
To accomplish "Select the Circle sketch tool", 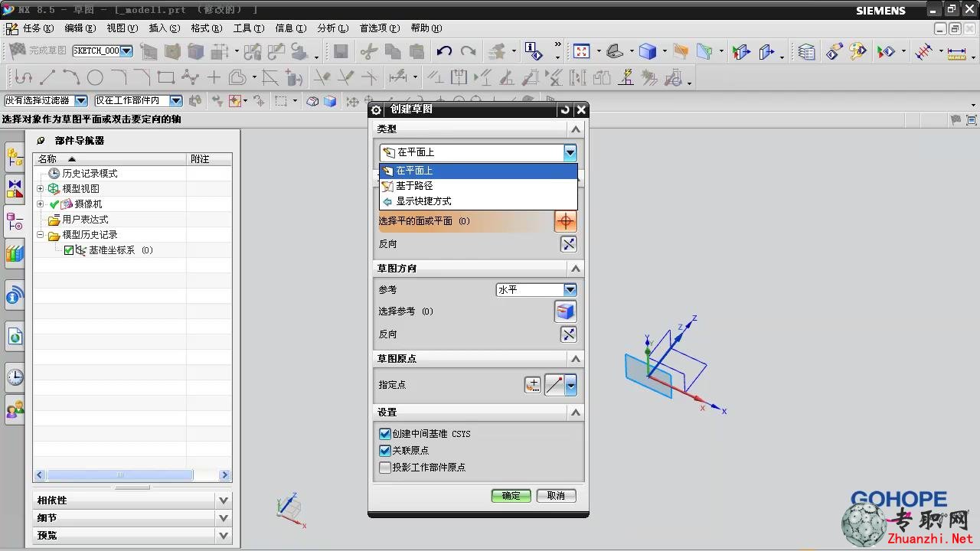I will pos(95,77).
